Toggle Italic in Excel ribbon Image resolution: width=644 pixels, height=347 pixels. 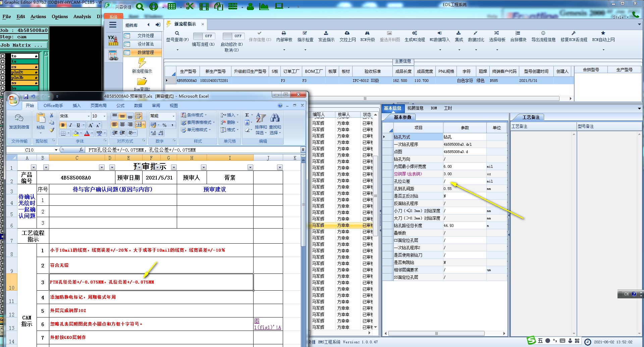[x=70, y=125]
